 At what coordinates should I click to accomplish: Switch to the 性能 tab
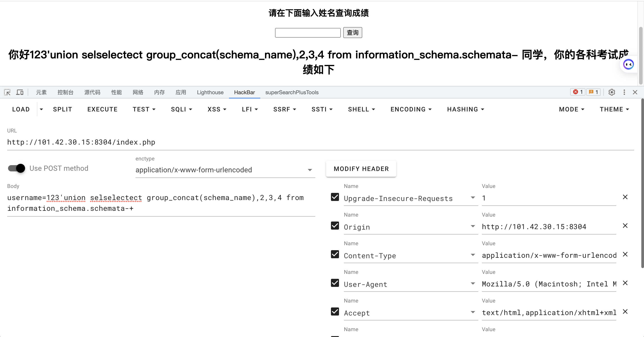[117, 92]
